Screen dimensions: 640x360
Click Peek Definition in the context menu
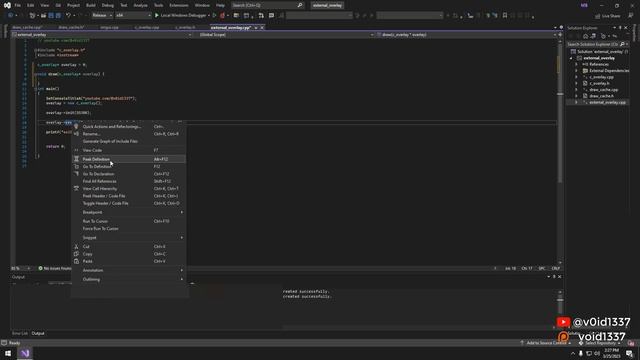click(128, 159)
